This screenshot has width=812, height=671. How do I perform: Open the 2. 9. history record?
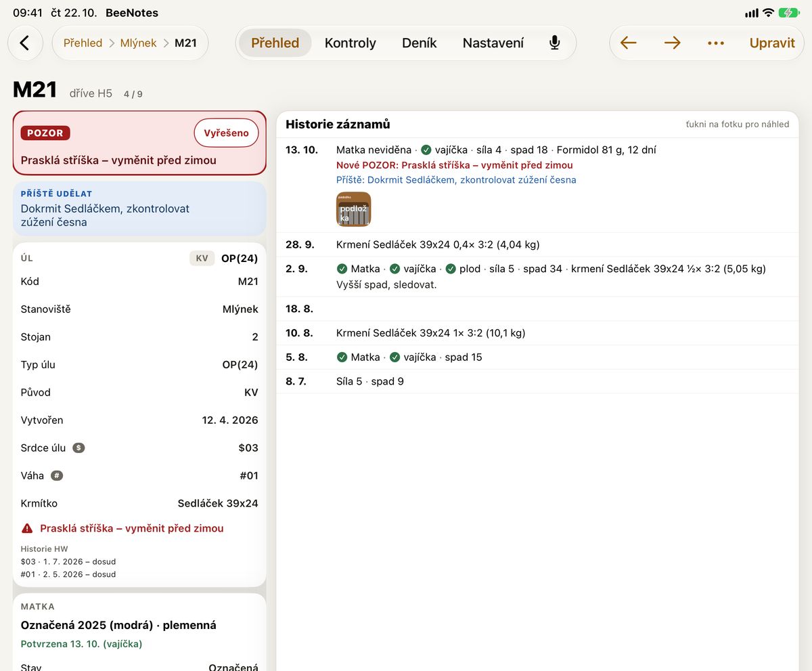tap(537, 276)
